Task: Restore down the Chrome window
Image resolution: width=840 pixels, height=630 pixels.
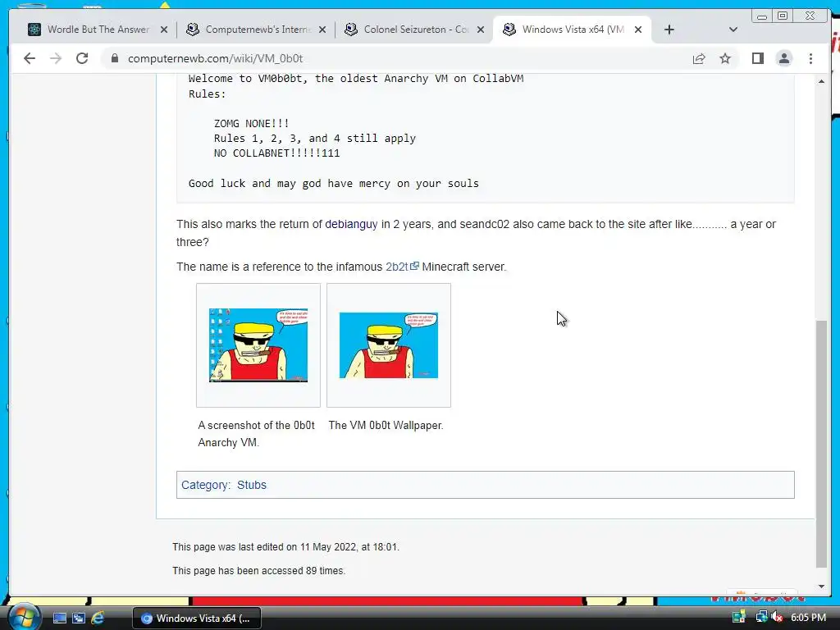Action: click(782, 16)
